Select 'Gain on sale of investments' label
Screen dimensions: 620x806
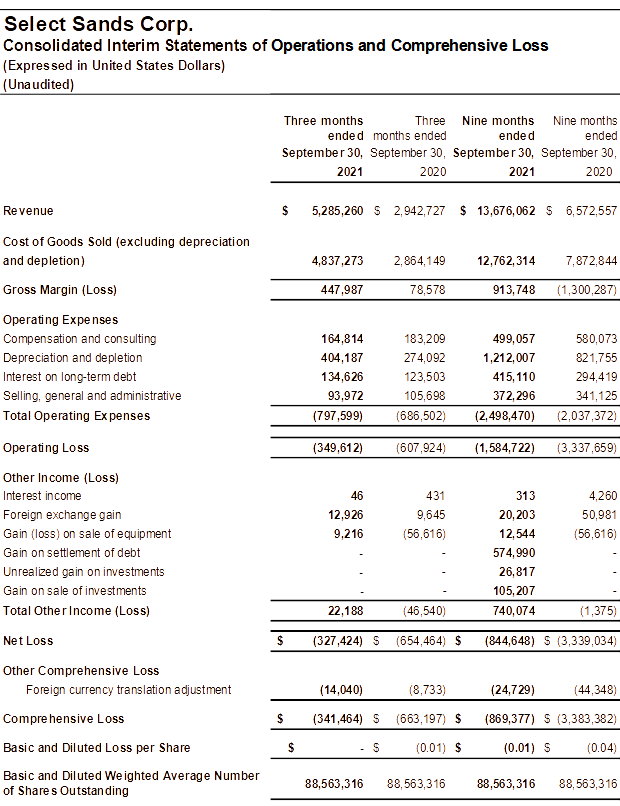pos(75,591)
